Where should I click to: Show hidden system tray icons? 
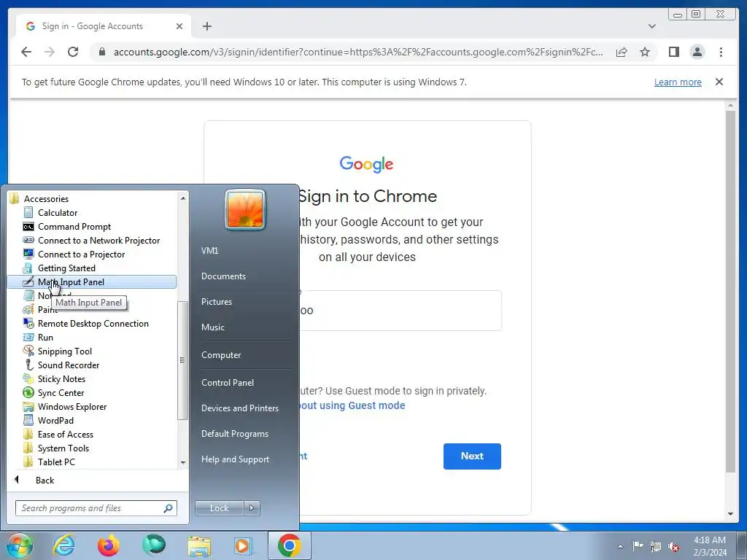click(620, 546)
